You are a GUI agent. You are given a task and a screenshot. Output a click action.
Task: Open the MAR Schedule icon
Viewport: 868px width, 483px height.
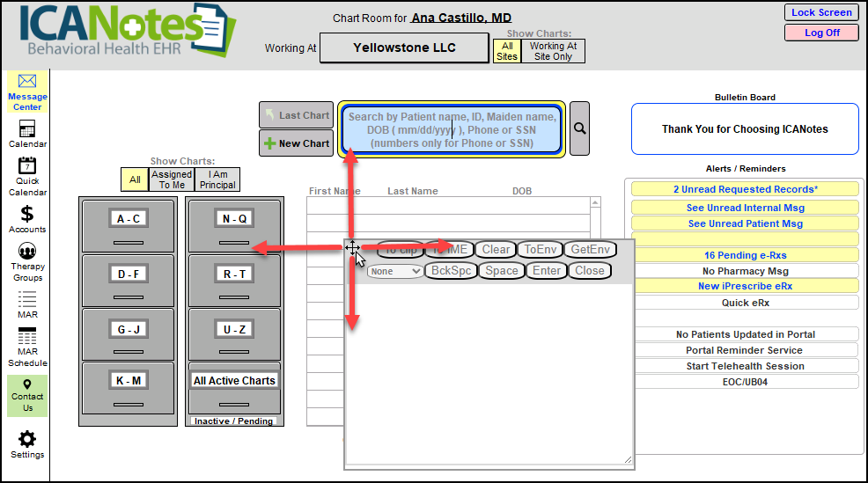[27, 338]
